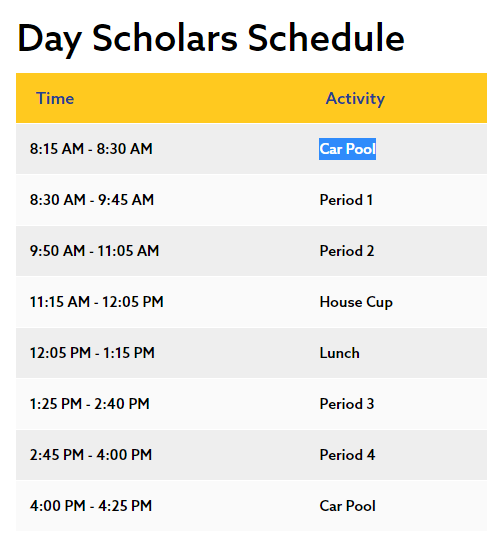
Task: Click the Time column header
Action: [55, 98]
